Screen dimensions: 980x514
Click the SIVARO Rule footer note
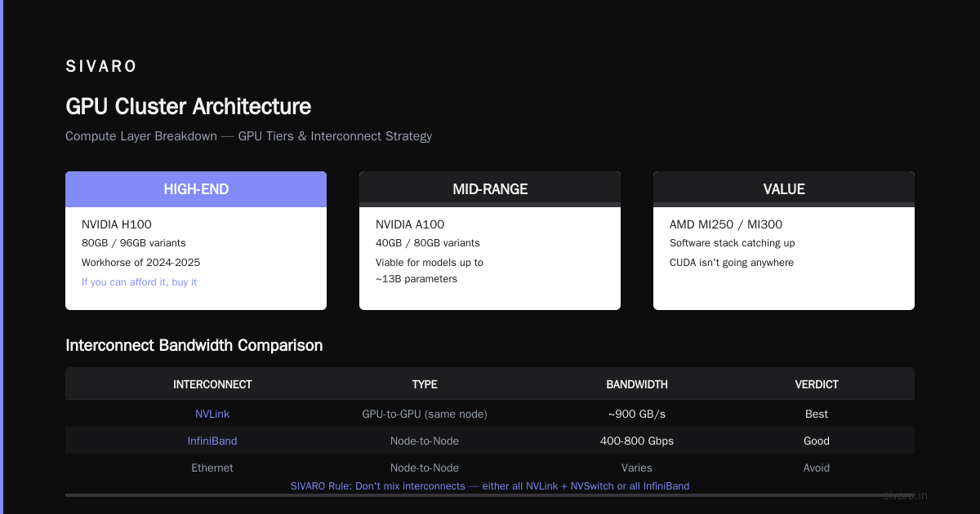tap(490, 485)
